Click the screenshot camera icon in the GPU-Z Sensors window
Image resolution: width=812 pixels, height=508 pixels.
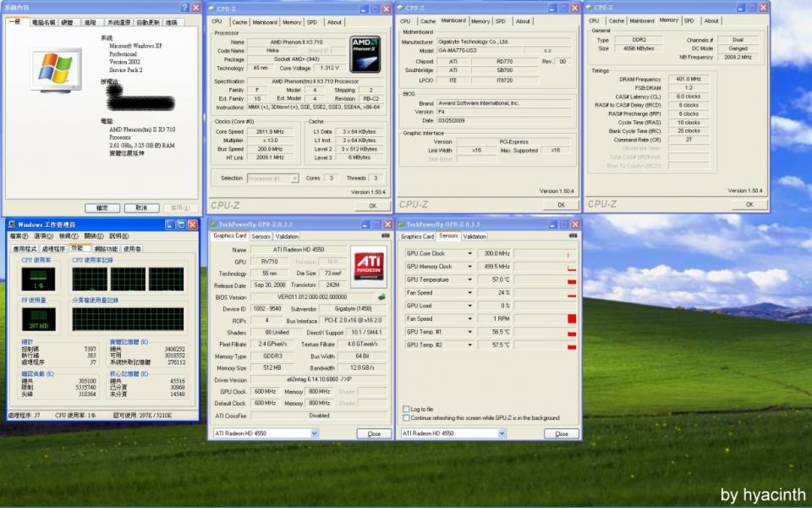[574, 237]
